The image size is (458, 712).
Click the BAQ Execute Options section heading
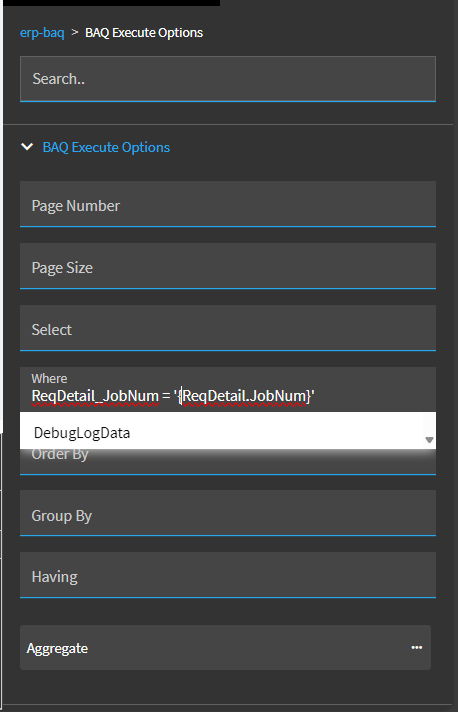pyautogui.click(x=106, y=147)
